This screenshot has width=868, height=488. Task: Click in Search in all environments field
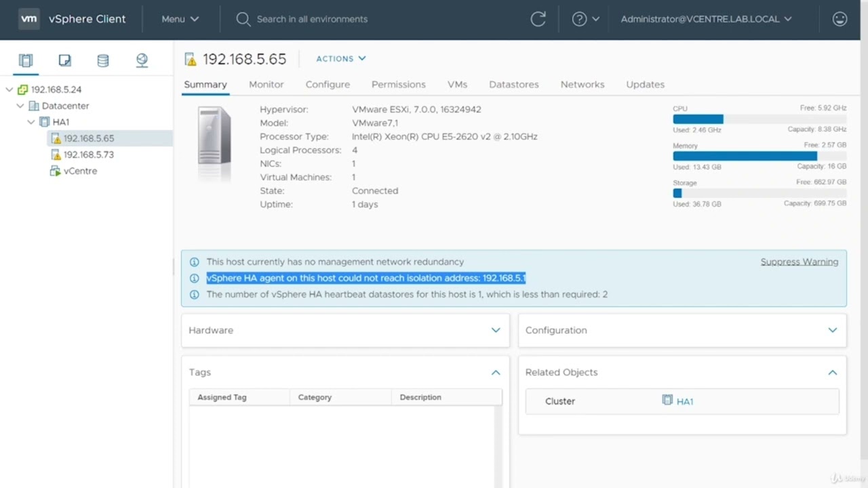(x=312, y=19)
